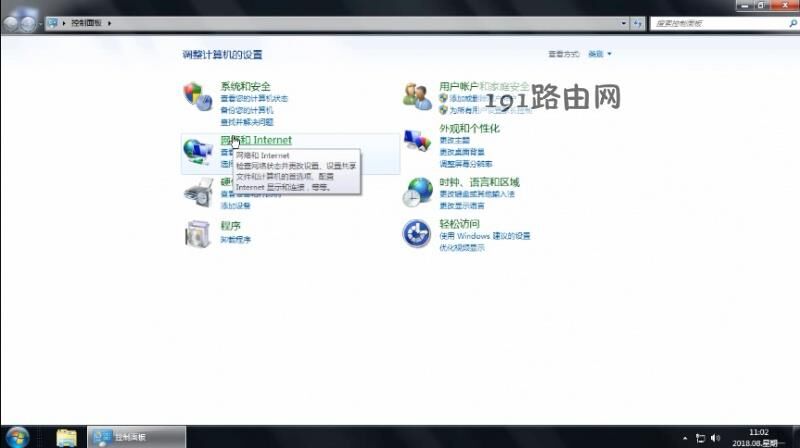Expand the root arrow before 控制面板 breadcrumb
Screen dimensions: 800x448
64,23
